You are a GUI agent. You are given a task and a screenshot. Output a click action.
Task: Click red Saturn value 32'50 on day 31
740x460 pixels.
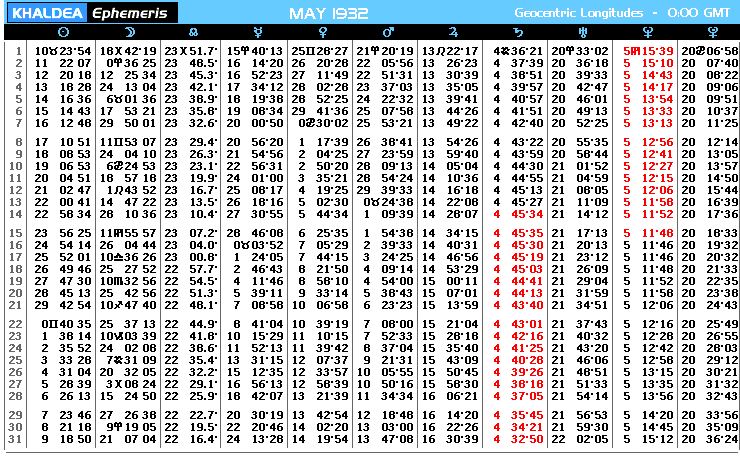pos(527,439)
